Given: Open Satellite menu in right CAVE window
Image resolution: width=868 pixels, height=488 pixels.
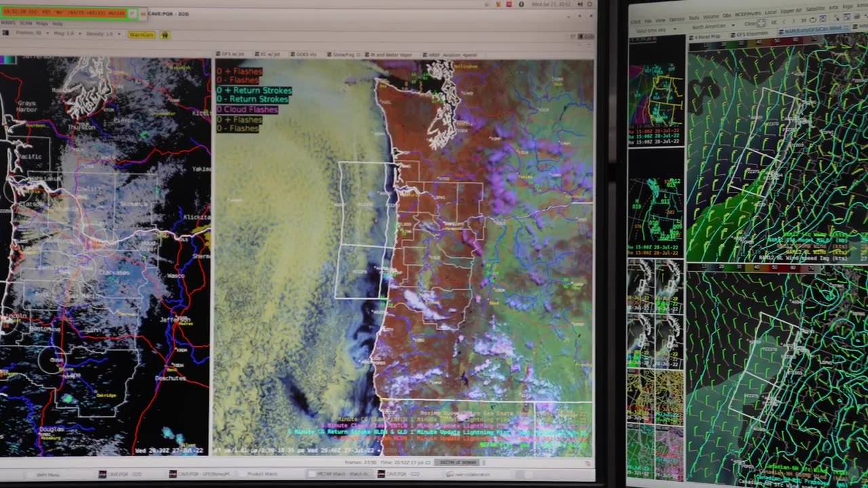Looking at the screenshot, I should (815, 9).
